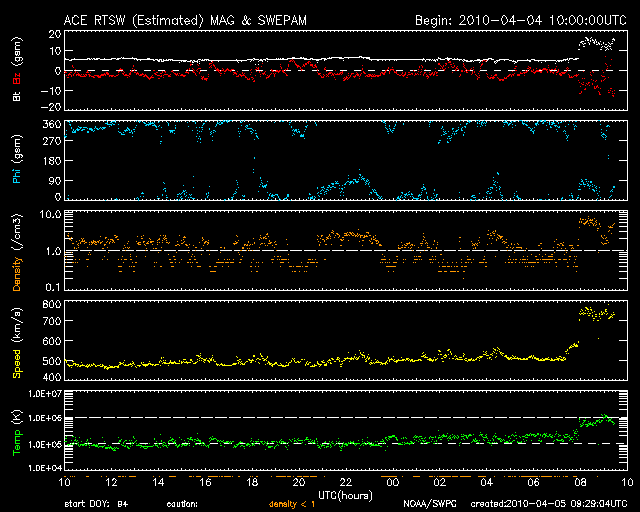Viewport: 640px width, 512px height.
Task: Click the start DOY text
Action: [96, 505]
